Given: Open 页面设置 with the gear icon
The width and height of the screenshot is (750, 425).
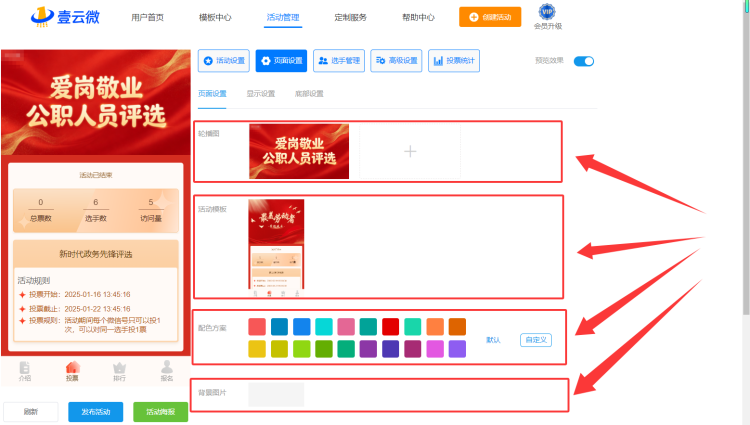Looking at the screenshot, I should tap(281, 61).
